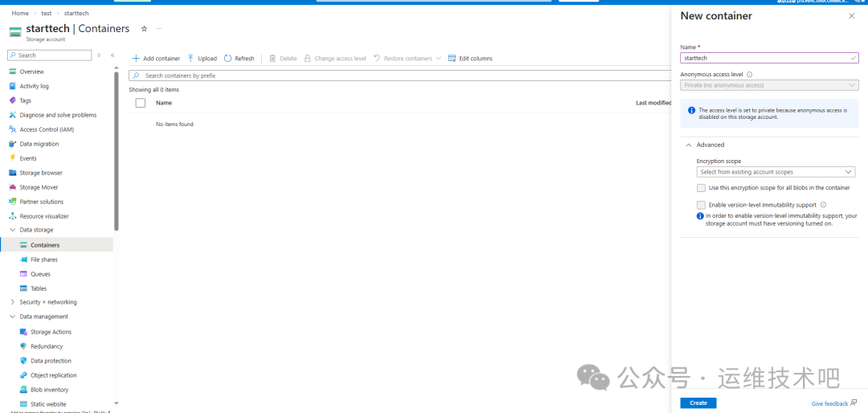This screenshot has height=413, width=868.
Task: Click Add container in toolbar
Action: pyautogui.click(x=156, y=58)
